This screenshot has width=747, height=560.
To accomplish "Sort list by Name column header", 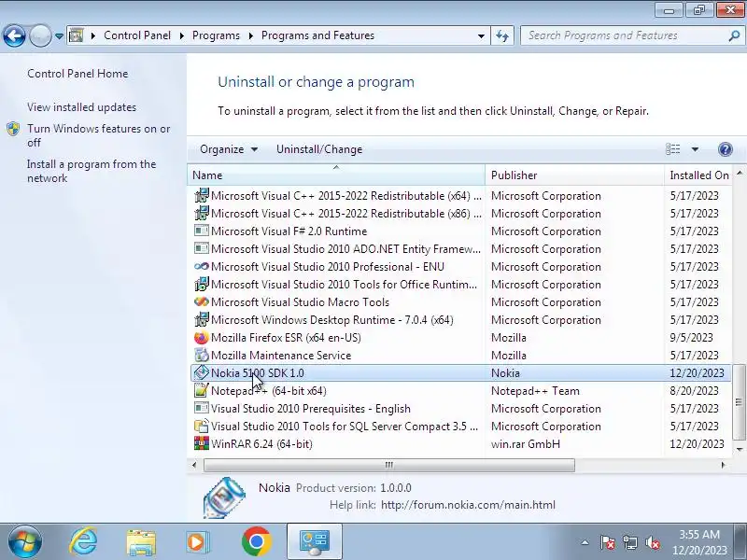I will 336,175.
